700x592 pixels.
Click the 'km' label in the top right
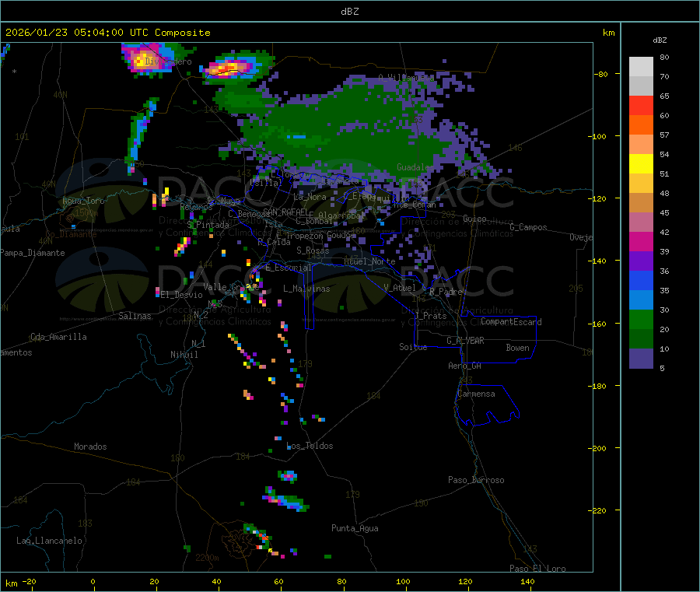click(609, 33)
